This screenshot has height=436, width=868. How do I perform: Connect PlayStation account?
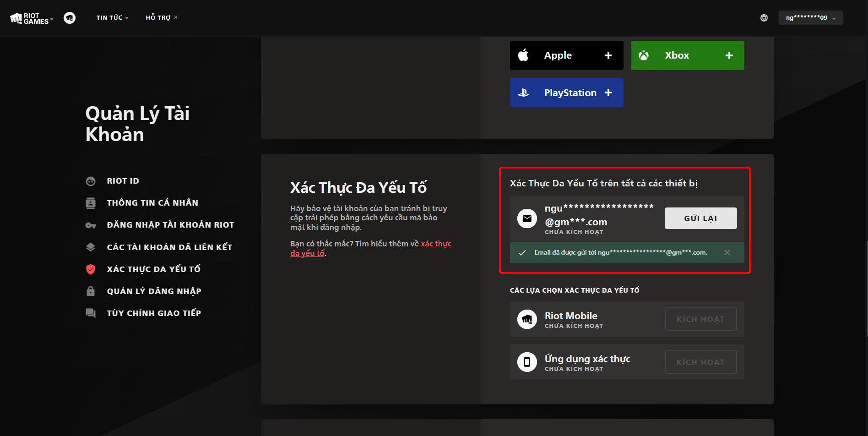point(566,93)
